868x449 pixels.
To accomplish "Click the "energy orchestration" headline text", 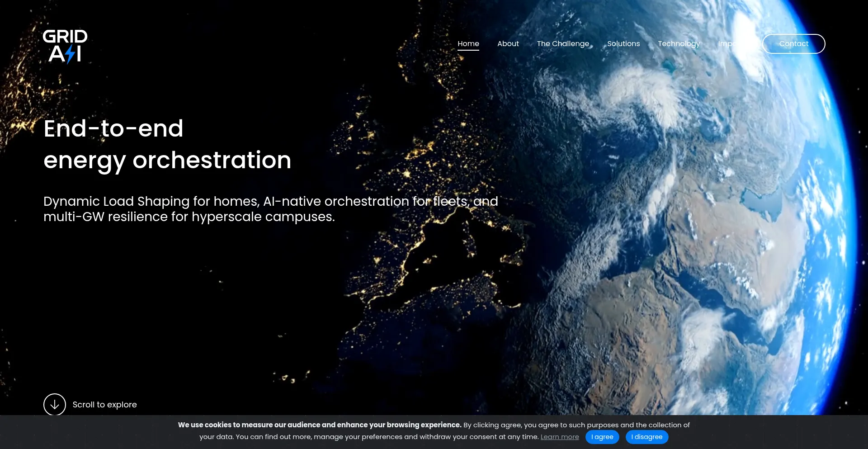I will (x=167, y=160).
